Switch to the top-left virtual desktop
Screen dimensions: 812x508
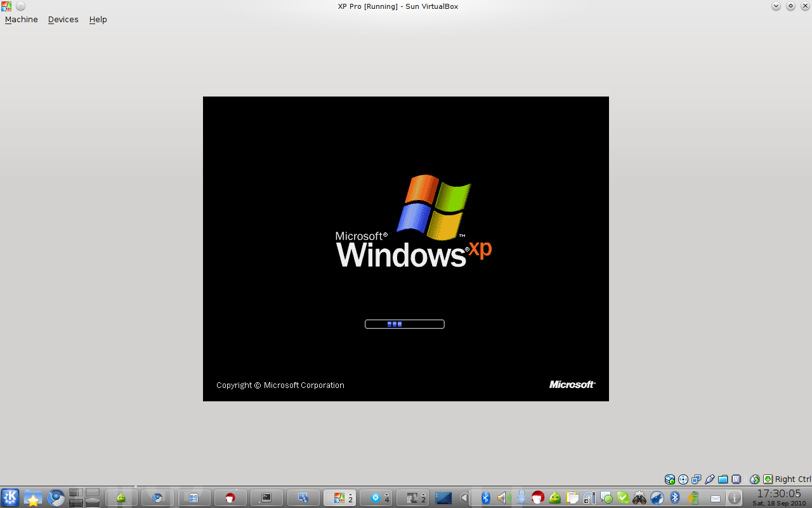click(x=76, y=493)
